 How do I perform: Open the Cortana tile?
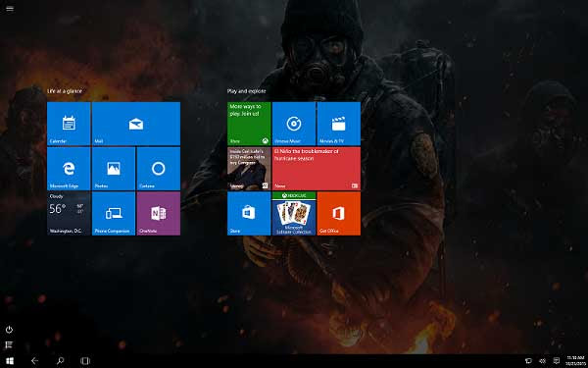tap(159, 169)
